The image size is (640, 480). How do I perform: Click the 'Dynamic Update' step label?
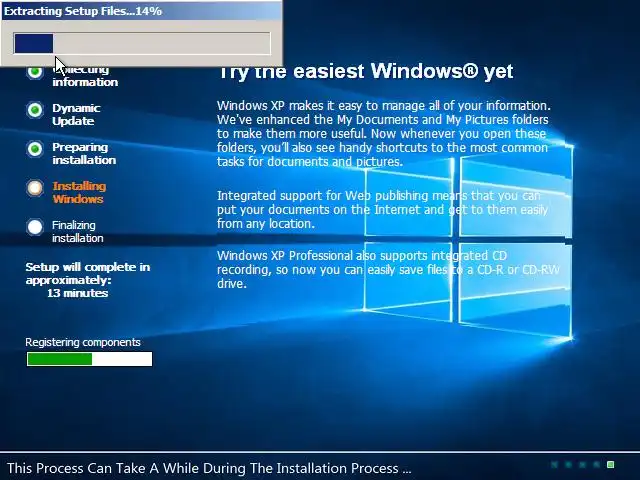click(x=76, y=114)
